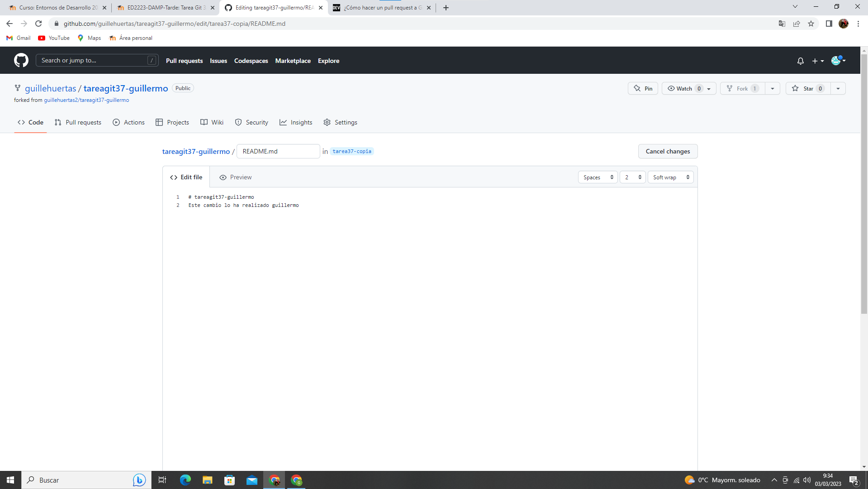Toggle the browser side panel
The width and height of the screenshot is (868, 489).
tap(829, 24)
